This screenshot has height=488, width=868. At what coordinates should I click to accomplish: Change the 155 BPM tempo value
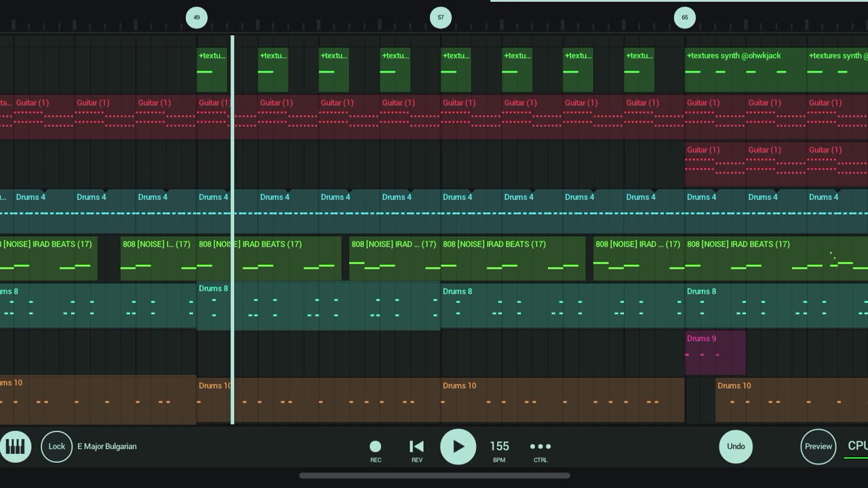tap(499, 450)
